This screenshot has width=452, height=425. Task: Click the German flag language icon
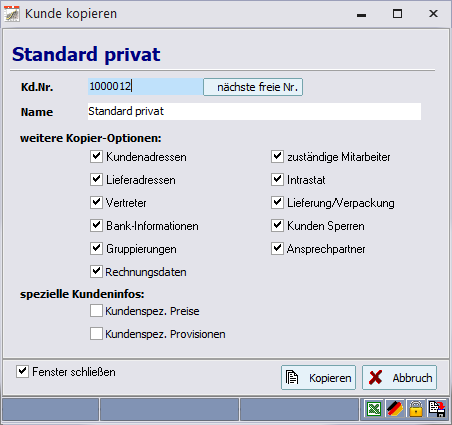pyautogui.click(x=394, y=409)
